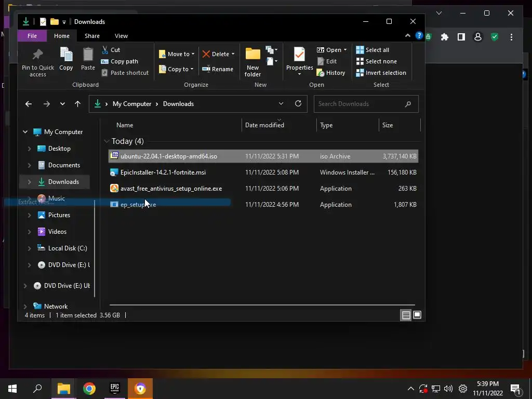
Task: Go up one folder level
Action: click(x=78, y=104)
